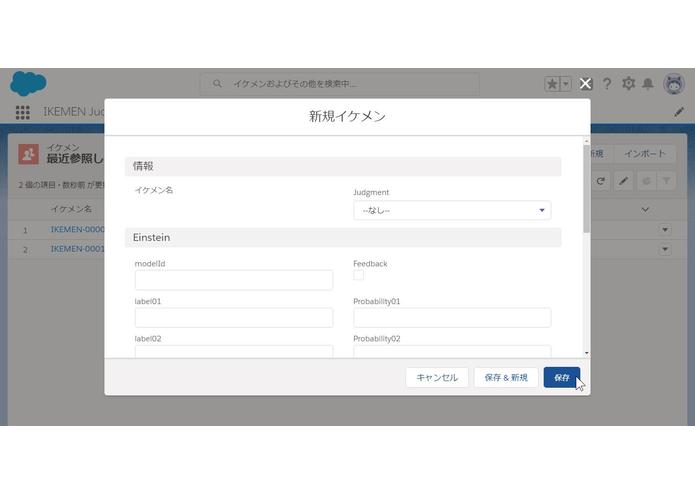The height and width of the screenshot is (494, 695).
Task: Open the setup gear icon
Action: pos(628,83)
